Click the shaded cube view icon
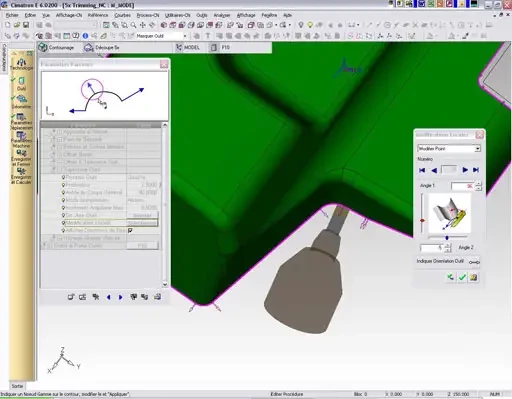Viewport: 512px width, 399px height. pos(163,25)
